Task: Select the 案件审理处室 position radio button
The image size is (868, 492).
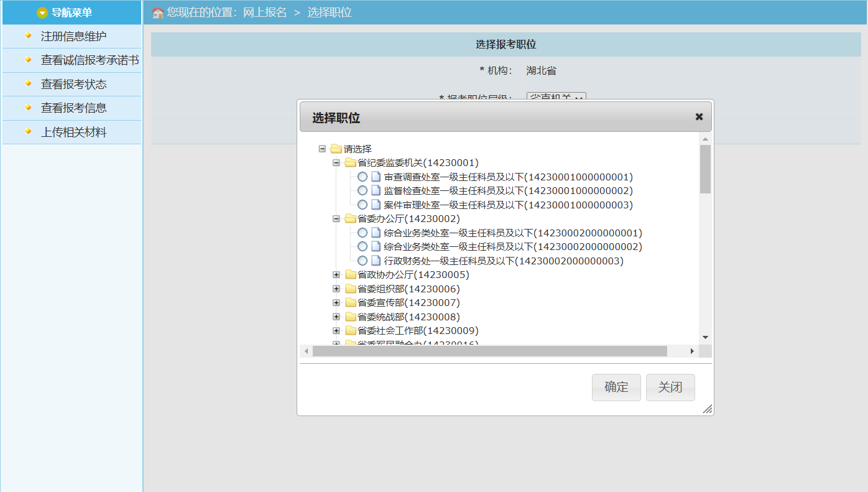Action: pyautogui.click(x=362, y=205)
